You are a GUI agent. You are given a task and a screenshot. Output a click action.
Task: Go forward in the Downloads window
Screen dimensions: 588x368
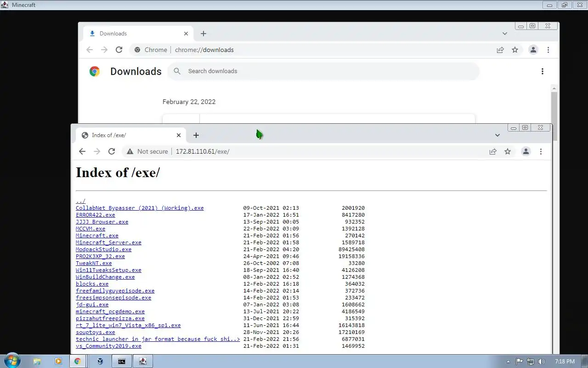[x=104, y=50]
